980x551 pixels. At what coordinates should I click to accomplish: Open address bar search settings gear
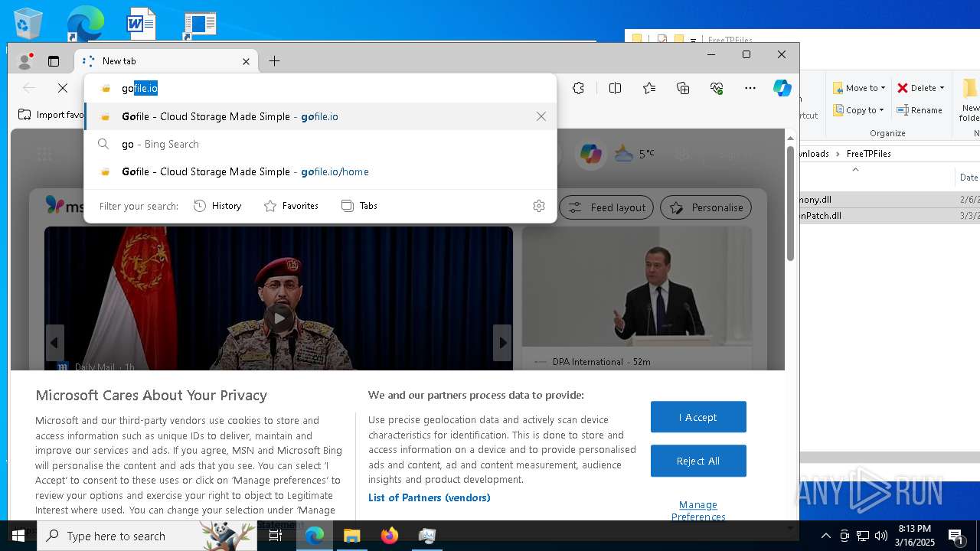click(539, 206)
